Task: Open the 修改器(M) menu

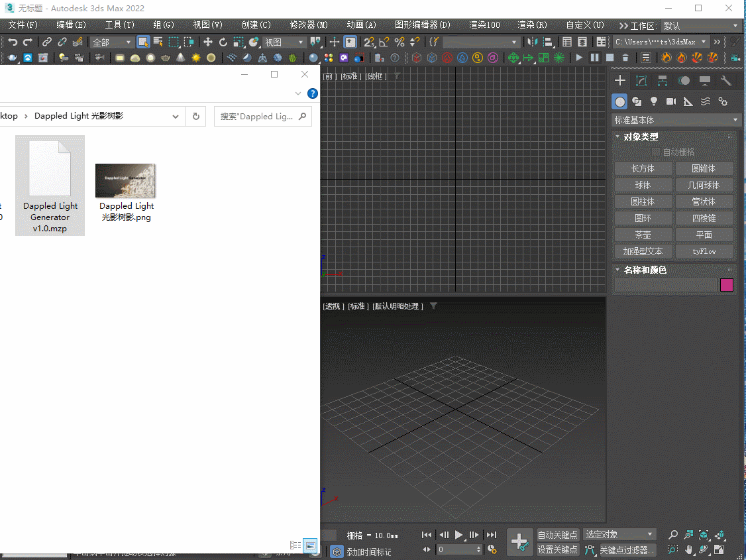Action: tap(308, 25)
